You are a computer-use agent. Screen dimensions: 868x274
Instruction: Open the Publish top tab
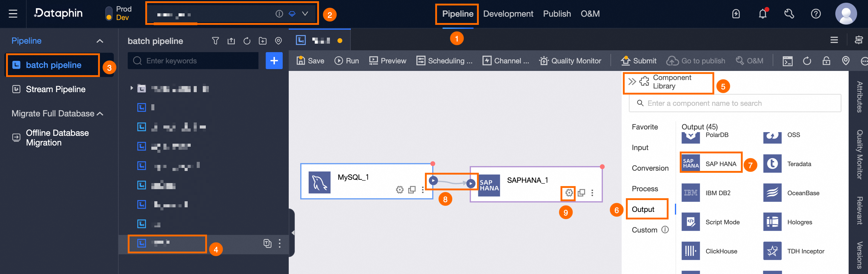pos(557,14)
